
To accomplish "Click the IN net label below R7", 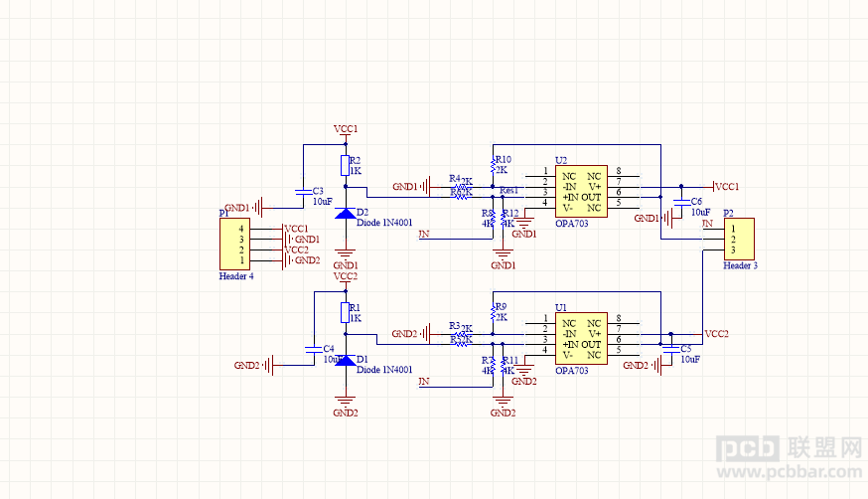I will (423, 382).
